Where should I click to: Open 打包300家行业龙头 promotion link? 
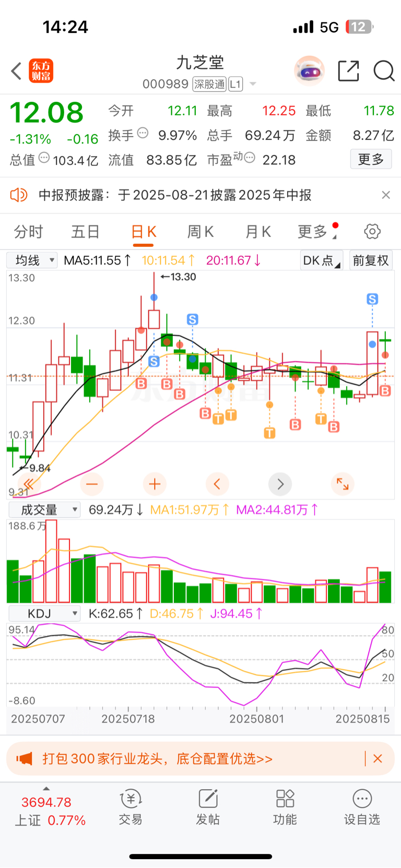158,758
